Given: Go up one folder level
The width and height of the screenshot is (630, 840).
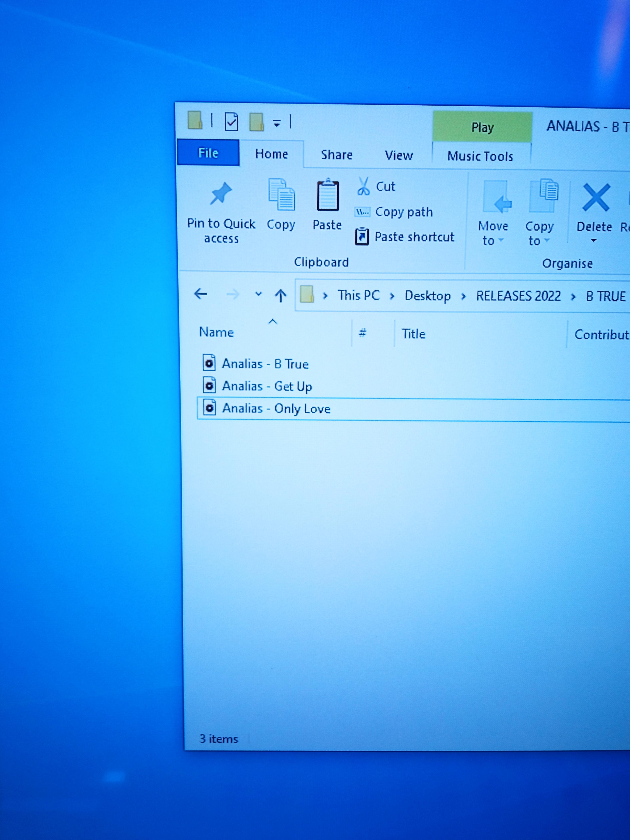Looking at the screenshot, I should click(x=281, y=295).
